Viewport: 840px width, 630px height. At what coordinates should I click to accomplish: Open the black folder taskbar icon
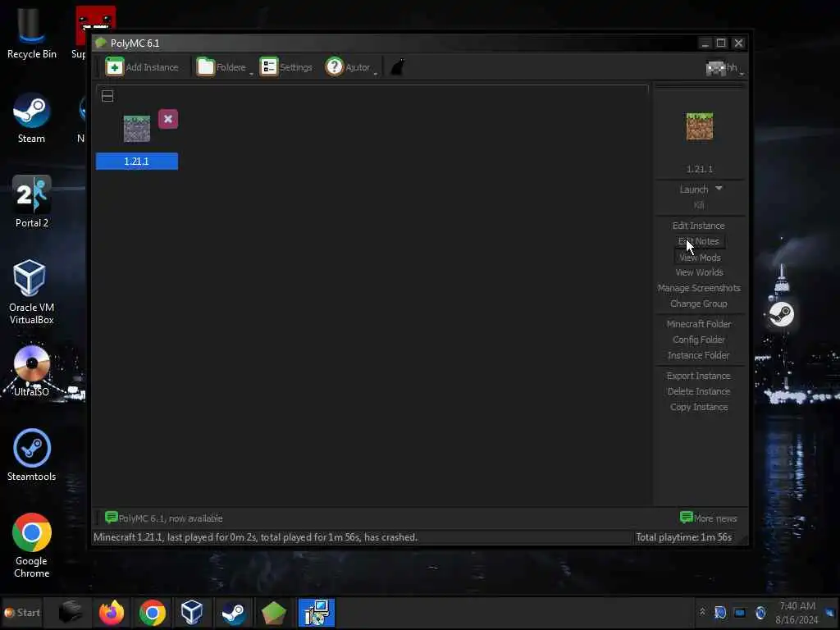pyautogui.click(x=71, y=612)
